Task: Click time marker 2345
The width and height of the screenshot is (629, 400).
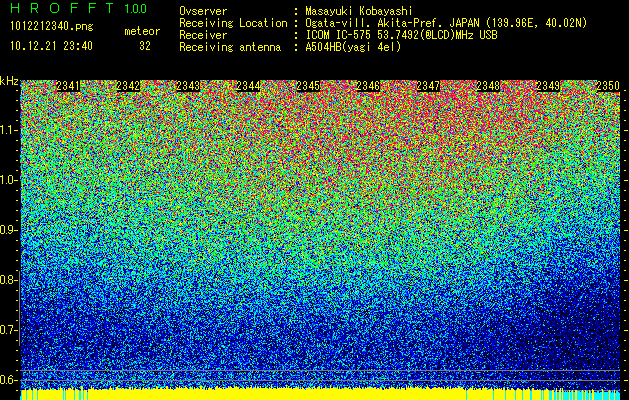Action: click(308, 86)
